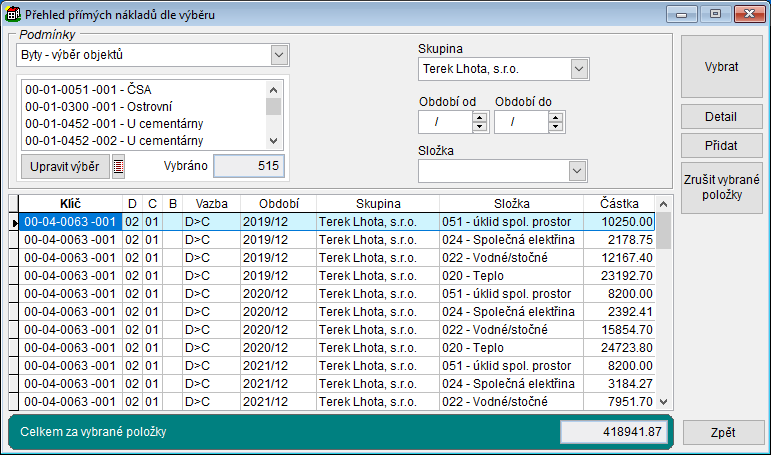Open the empty Složka dropdown
Screen dimensions: 771x455
pos(578,171)
